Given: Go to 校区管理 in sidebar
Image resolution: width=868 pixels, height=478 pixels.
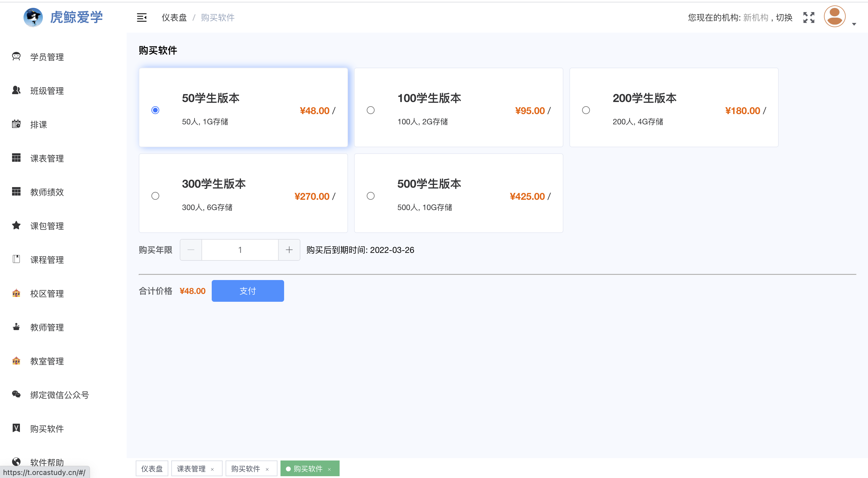Looking at the screenshot, I should point(47,293).
